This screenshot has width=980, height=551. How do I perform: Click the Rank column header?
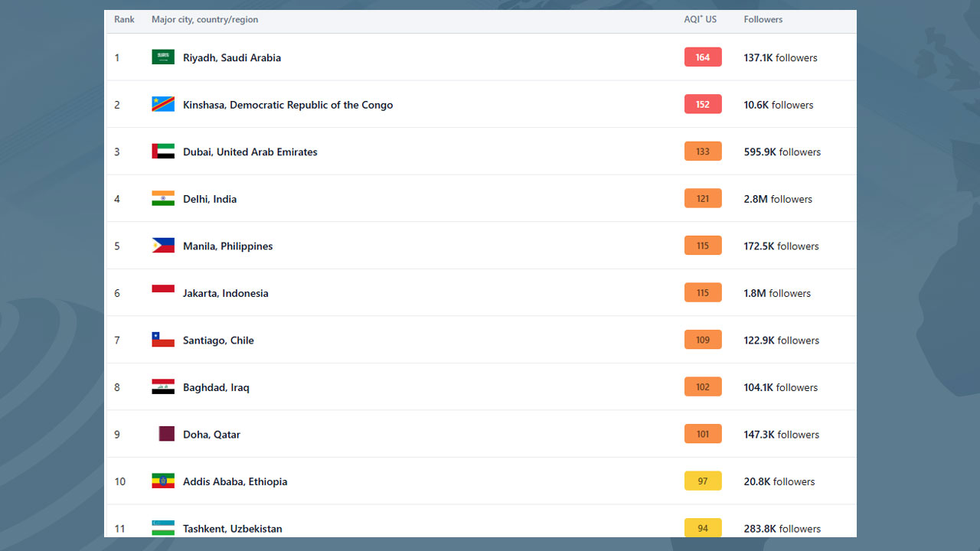[124, 20]
